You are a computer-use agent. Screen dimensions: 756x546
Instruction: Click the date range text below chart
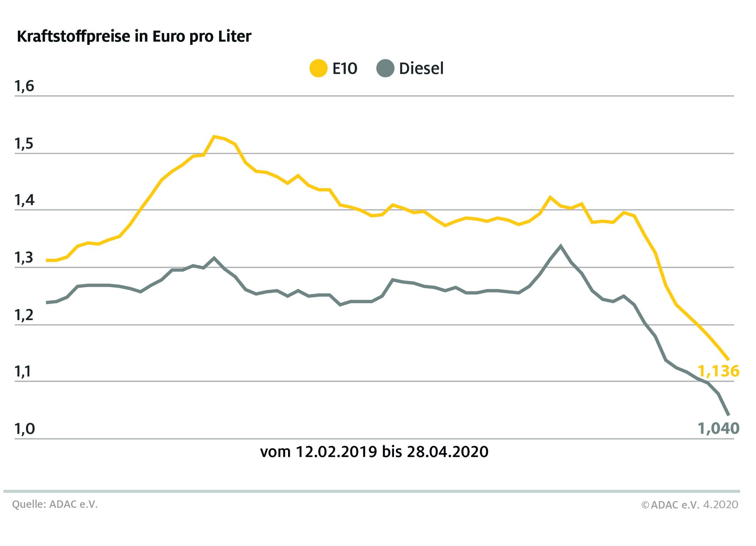[374, 452]
